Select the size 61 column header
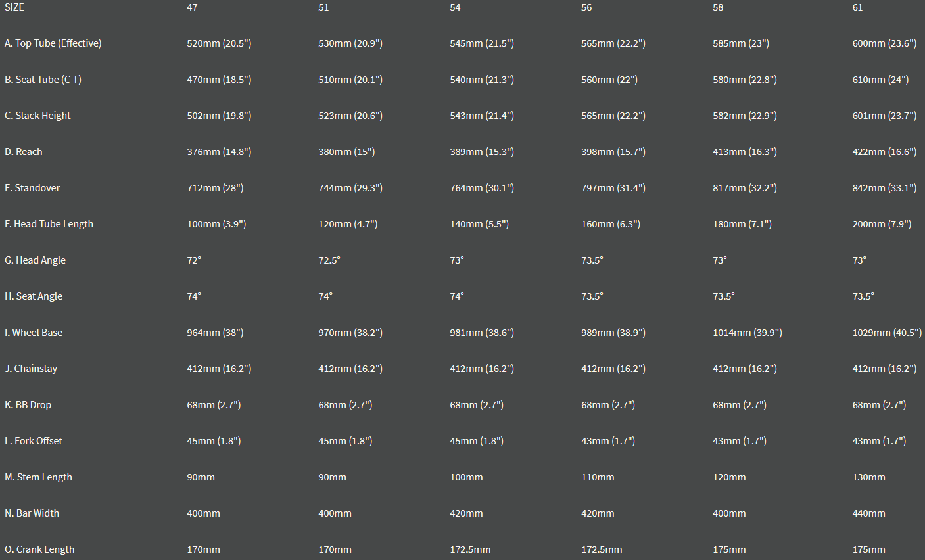 [x=857, y=7]
